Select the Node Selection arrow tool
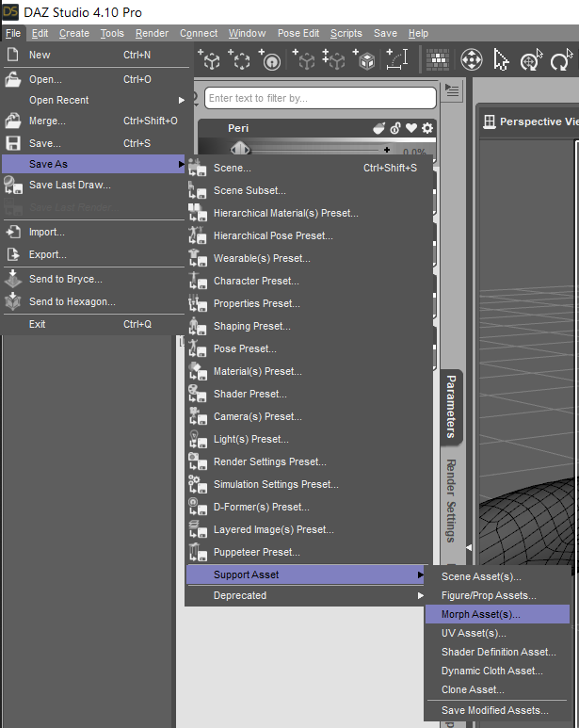Image resolution: width=579 pixels, height=728 pixels. (501, 60)
